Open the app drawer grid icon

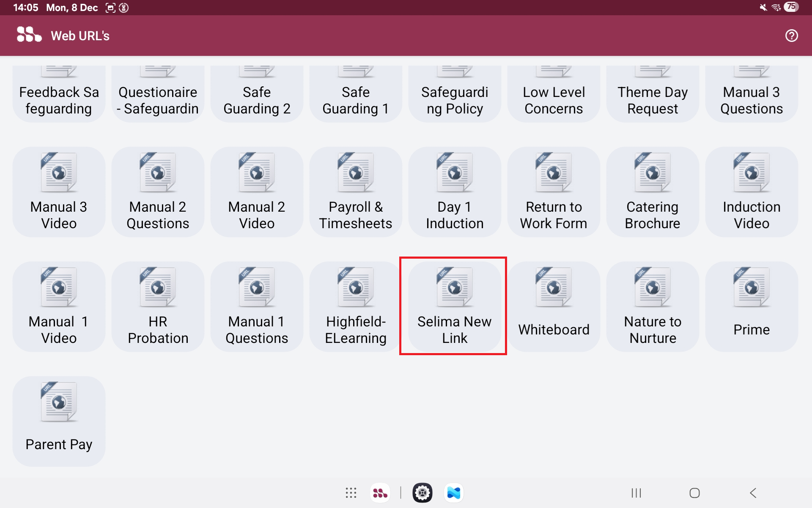351,493
